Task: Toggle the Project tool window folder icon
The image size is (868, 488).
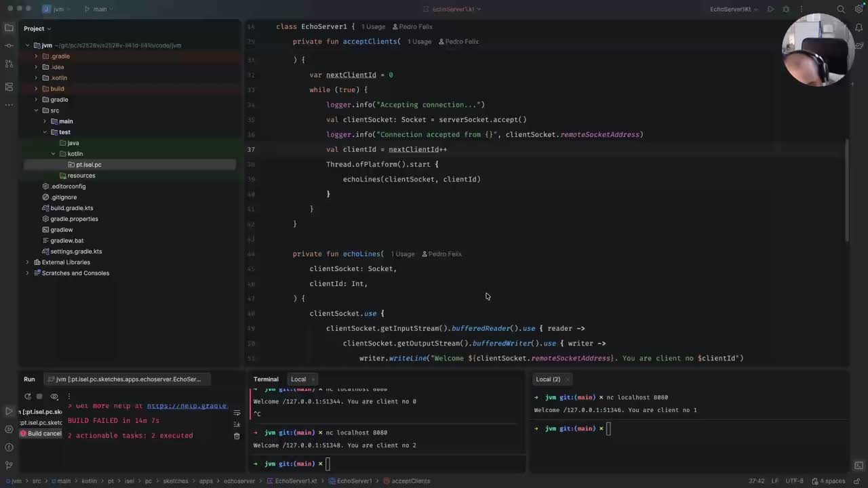Action: click(9, 28)
